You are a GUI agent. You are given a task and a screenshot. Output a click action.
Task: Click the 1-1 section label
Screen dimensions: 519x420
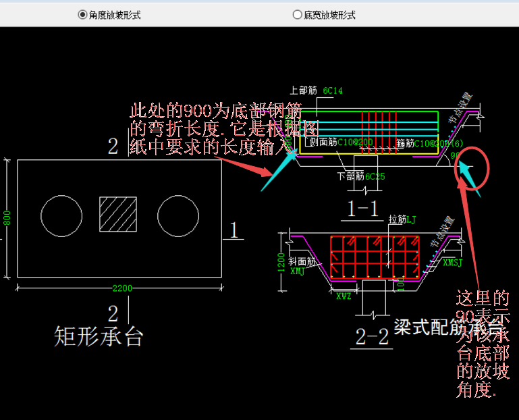(x=362, y=209)
